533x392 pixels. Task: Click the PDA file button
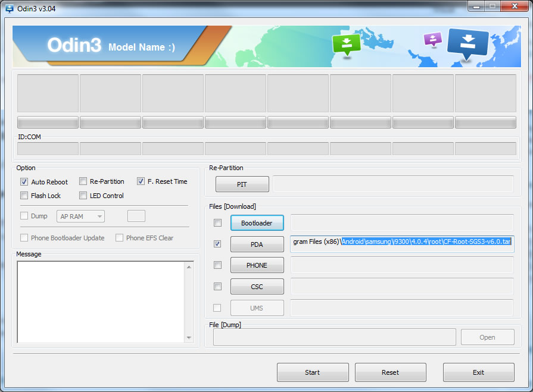(x=257, y=244)
